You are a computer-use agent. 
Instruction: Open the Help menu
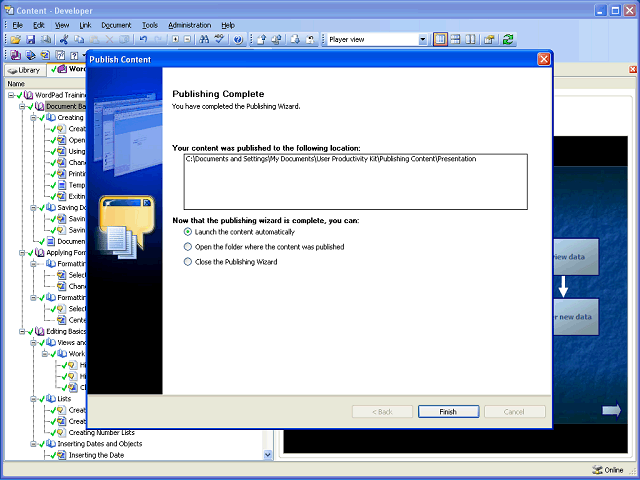(228, 25)
